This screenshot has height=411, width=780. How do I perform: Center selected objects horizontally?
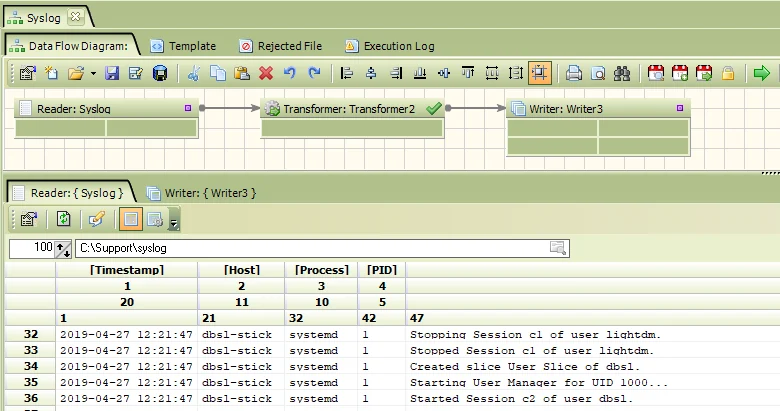371,74
